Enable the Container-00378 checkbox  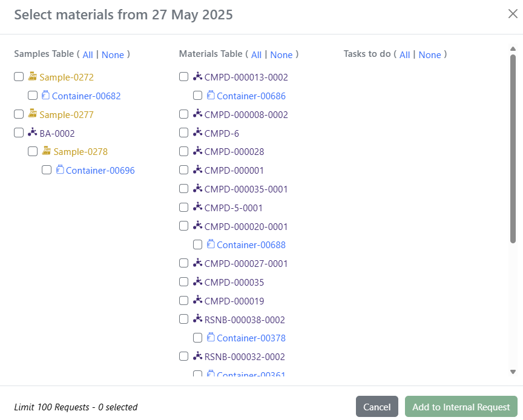(197, 338)
